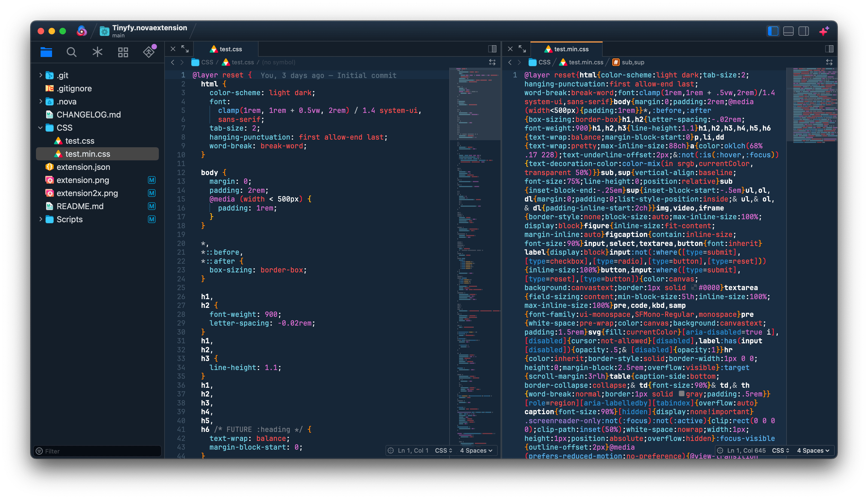Open the Git source control sidebar icon
Image resolution: width=868 pixels, height=499 pixels.
pyautogui.click(x=149, y=52)
